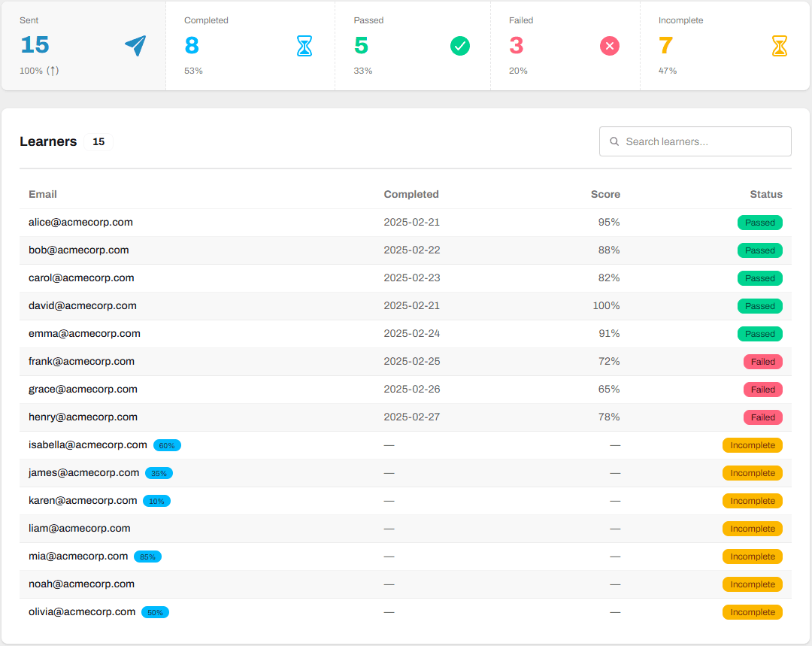Viewport: 812px width, 646px height.
Task: Click the hourglass icon on the Completed card
Action: tap(304, 46)
